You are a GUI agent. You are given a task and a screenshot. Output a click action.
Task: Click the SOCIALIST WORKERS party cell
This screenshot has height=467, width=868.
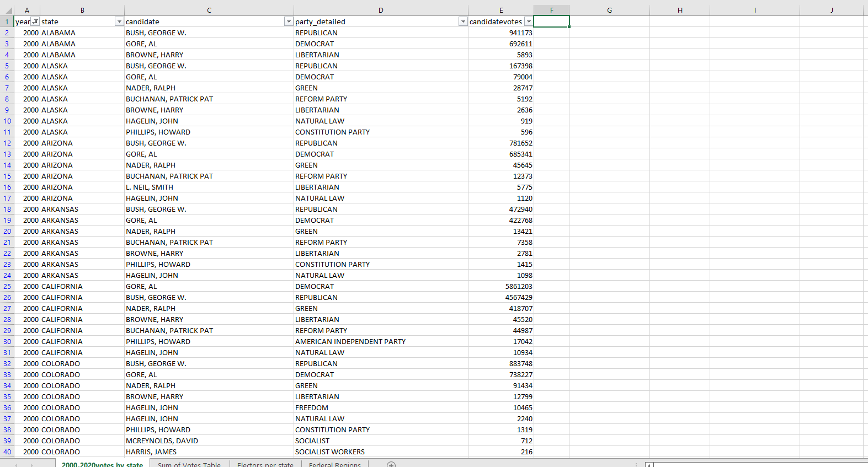pyautogui.click(x=381, y=452)
